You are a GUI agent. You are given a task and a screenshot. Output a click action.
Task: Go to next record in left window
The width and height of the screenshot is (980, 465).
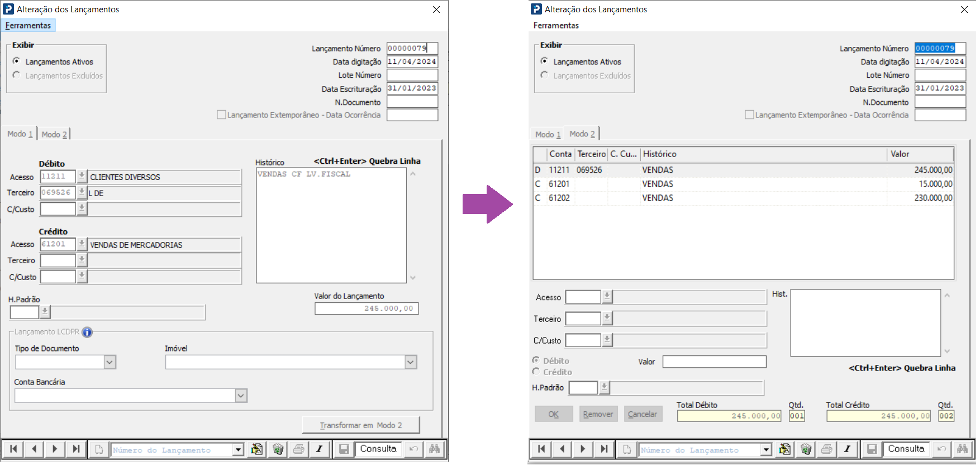(55, 449)
